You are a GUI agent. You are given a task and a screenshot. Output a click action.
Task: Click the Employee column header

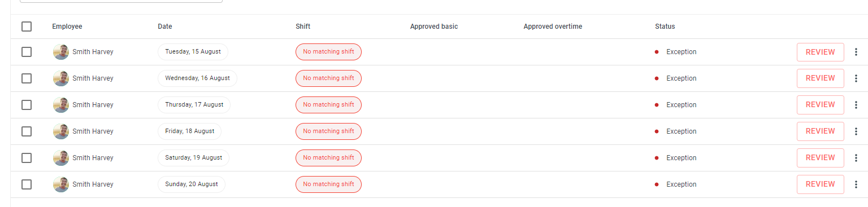click(67, 27)
